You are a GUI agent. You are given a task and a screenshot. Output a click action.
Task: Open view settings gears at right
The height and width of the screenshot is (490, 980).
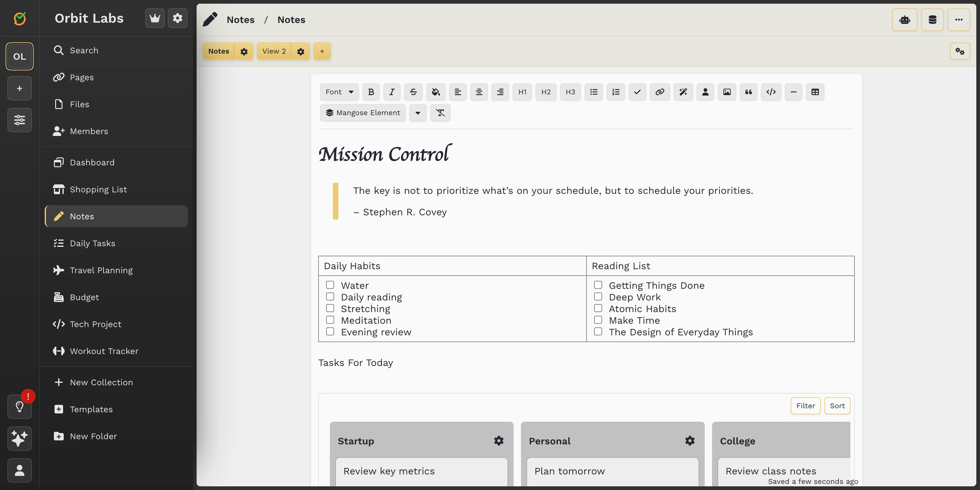[x=960, y=51]
